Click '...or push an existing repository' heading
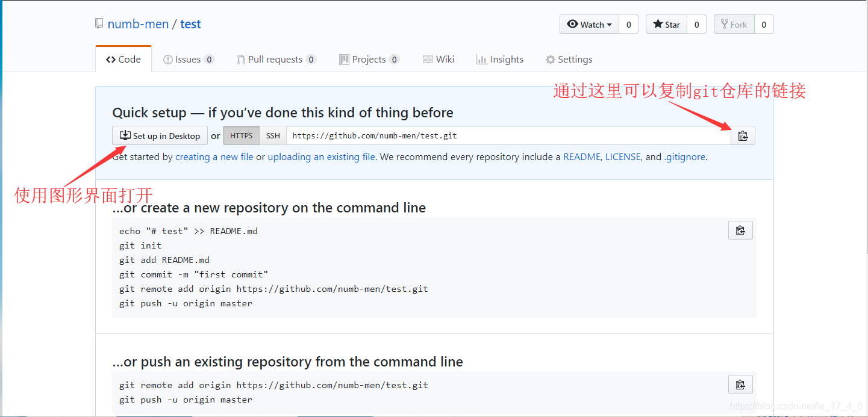The height and width of the screenshot is (417, 868). (288, 362)
